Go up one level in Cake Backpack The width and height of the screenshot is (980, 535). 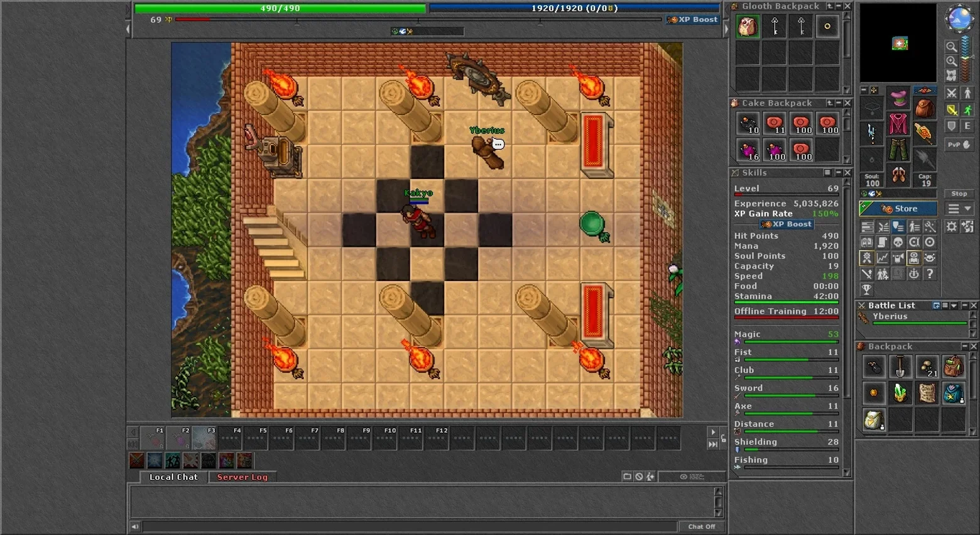pyautogui.click(x=829, y=103)
